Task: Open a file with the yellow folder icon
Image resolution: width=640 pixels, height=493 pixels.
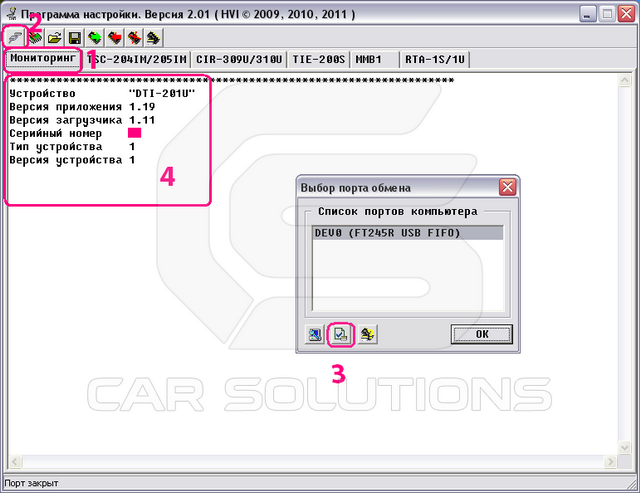Action: point(55,38)
